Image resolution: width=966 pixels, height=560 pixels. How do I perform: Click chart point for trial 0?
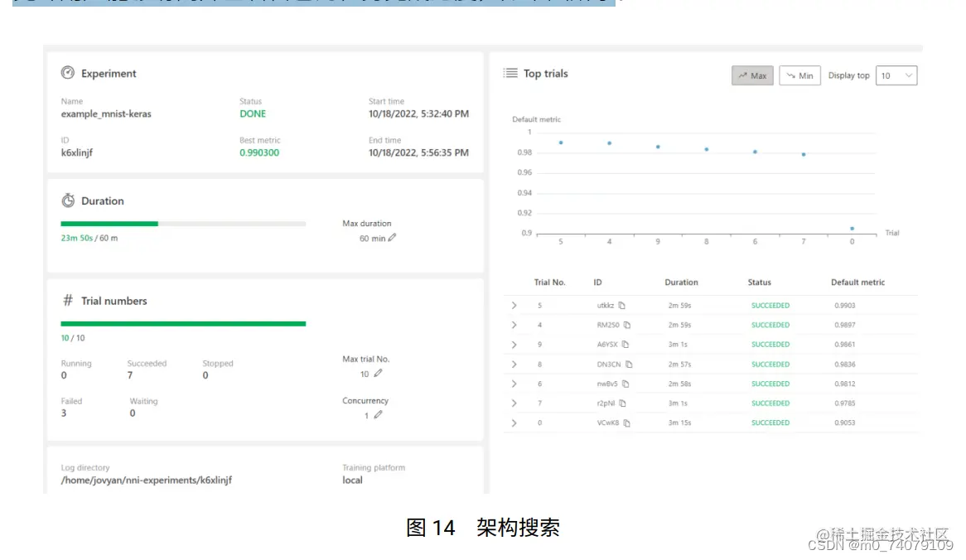point(852,229)
